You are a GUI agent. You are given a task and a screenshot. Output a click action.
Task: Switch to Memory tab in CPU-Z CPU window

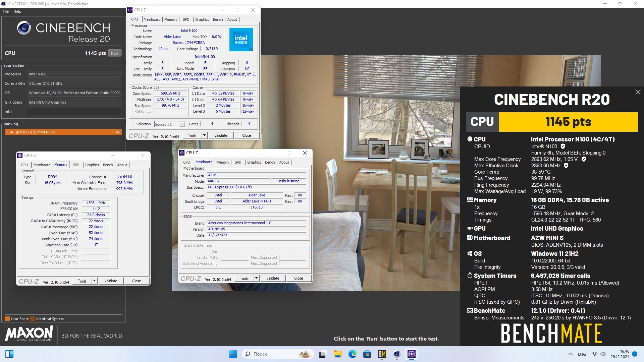(171, 19)
